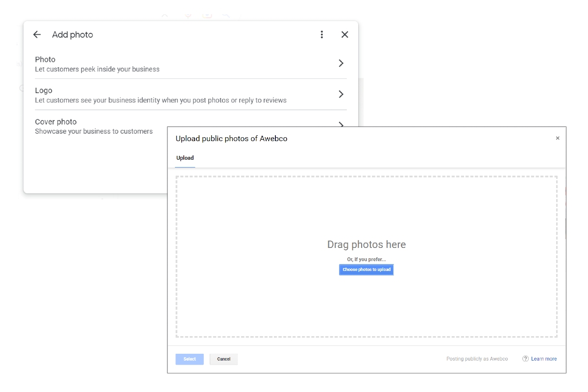588x392 pixels.
Task: Click 'Upload public photos of Awebco' title
Action: click(232, 139)
